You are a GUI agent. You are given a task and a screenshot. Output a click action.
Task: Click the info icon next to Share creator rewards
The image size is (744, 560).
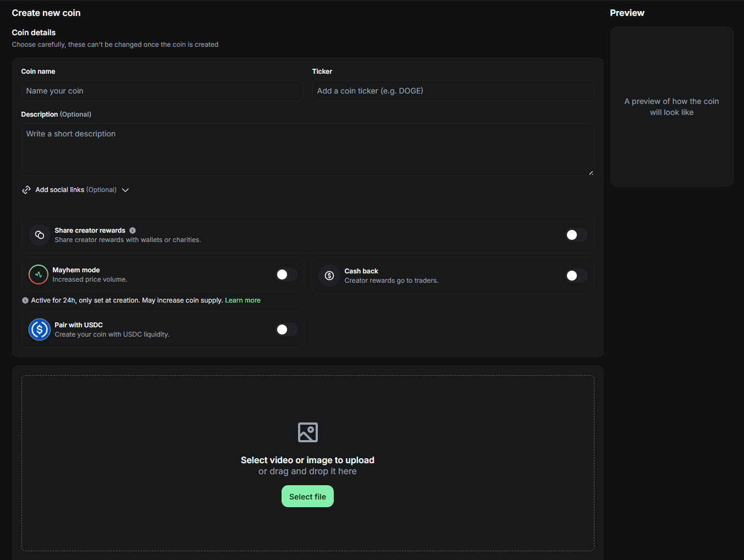pos(133,230)
